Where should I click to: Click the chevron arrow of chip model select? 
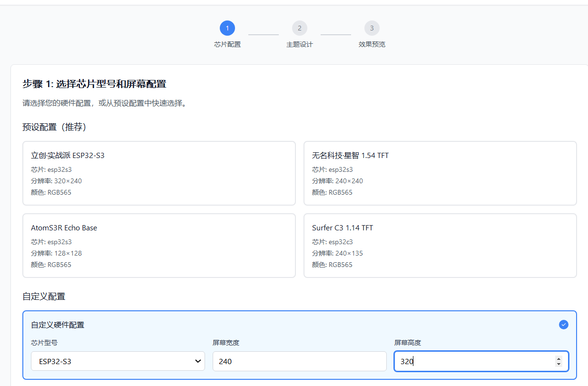[x=198, y=361]
